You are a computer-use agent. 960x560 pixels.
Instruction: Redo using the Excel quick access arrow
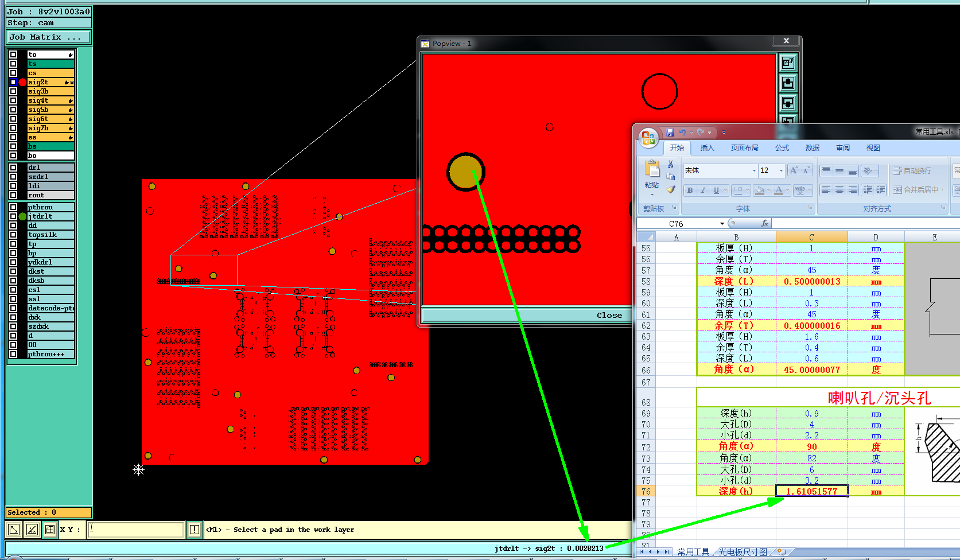(701, 133)
